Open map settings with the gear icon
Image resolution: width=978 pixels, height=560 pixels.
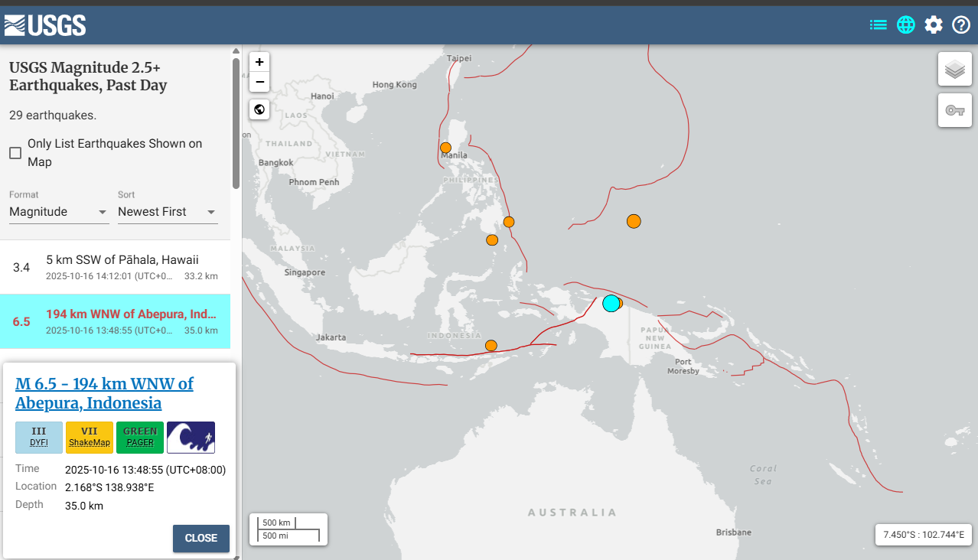point(934,24)
